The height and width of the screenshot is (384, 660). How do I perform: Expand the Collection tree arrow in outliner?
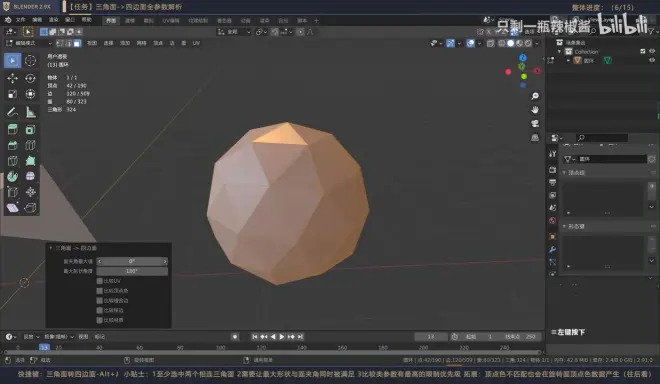tap(560, 51)
